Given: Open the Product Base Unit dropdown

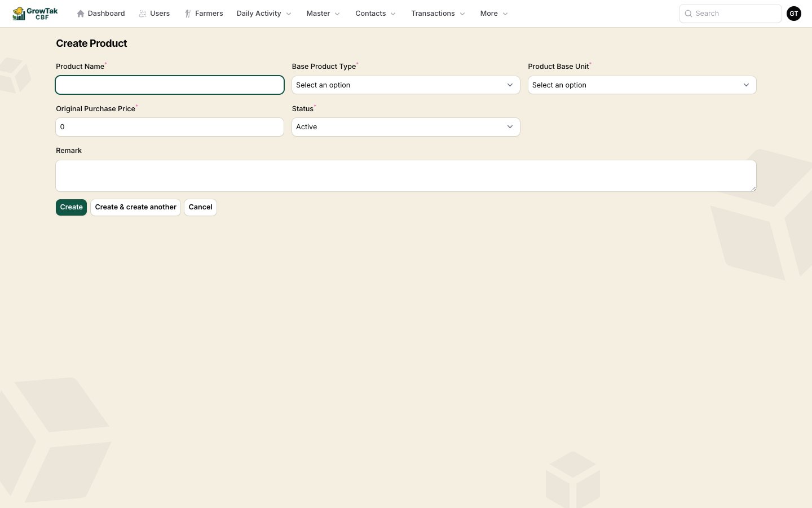Looking at the screenshot, I should (642, 85).
